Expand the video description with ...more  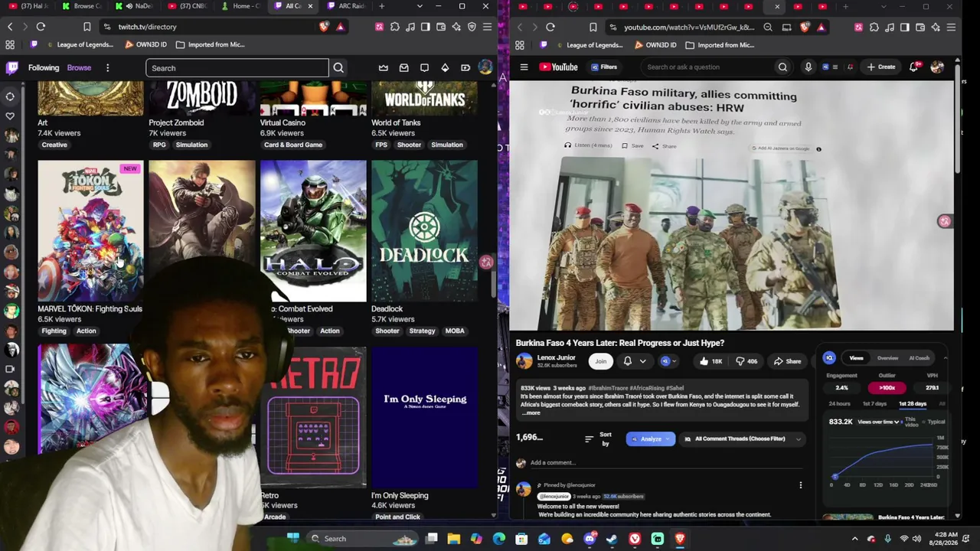click(x=531, y=413)
